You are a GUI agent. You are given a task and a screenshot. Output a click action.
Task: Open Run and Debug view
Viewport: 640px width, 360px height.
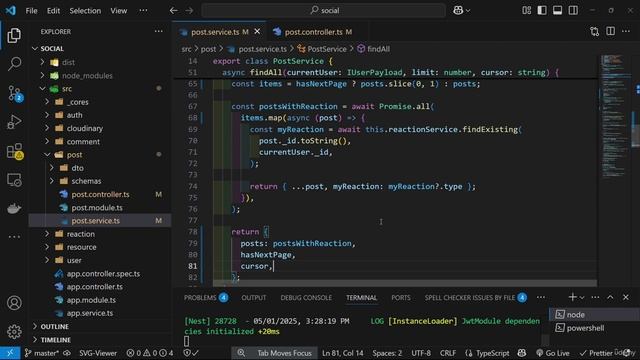click(x=14, y=122)
